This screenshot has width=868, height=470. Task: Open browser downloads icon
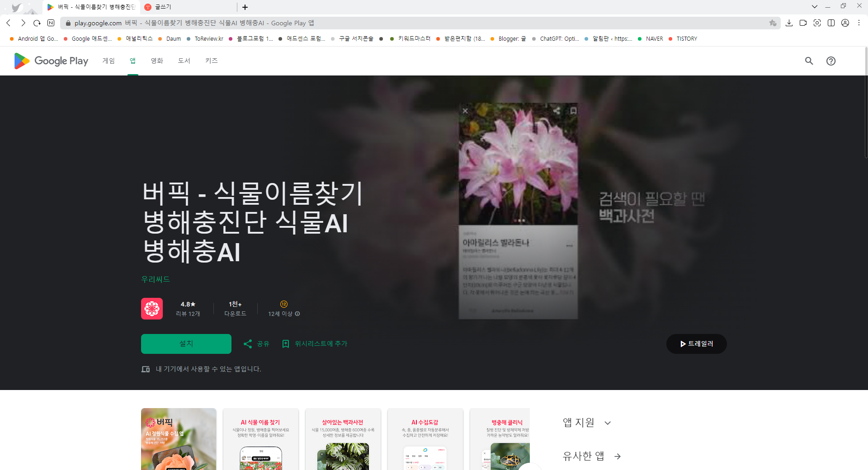pos(790,23)
